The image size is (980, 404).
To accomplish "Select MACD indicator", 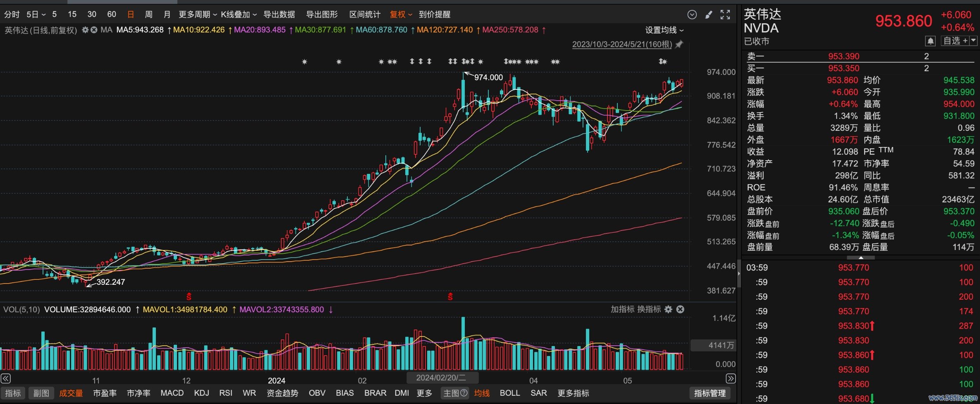I will (x=172, y=393).
